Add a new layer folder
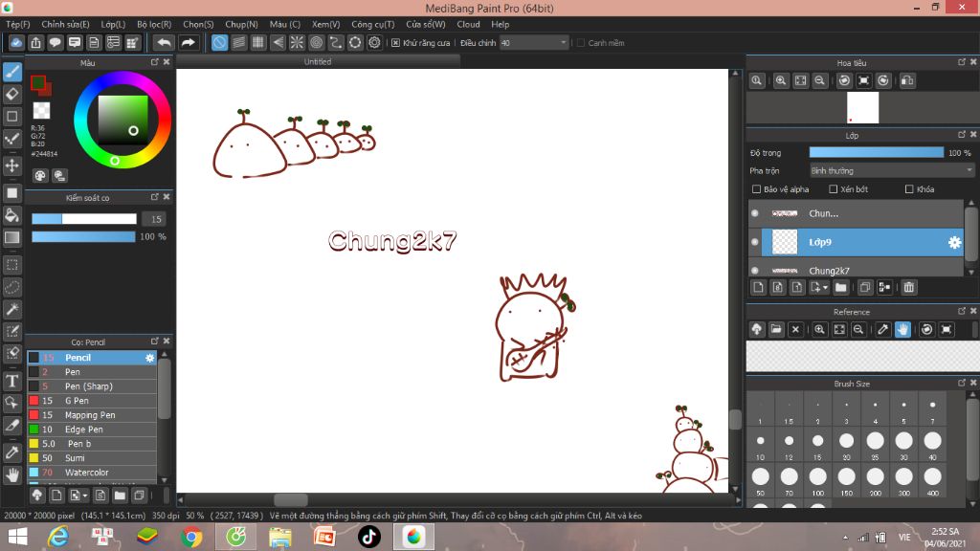This screenshot has width=980, height=551. pos(840,287)
